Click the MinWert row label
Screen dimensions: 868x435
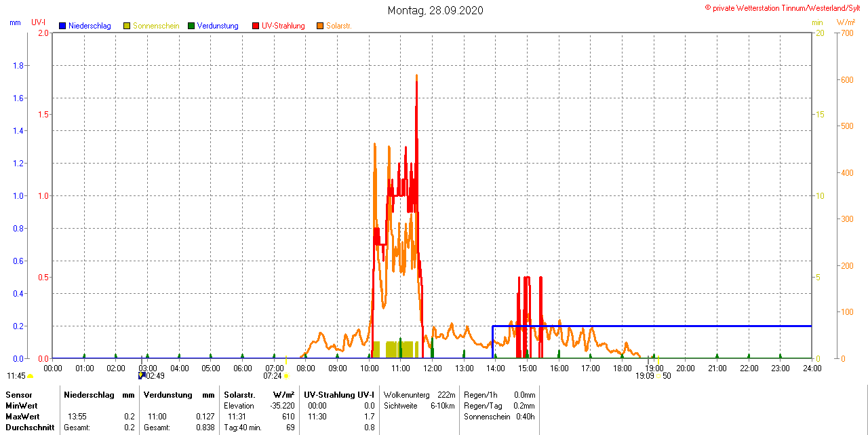22,405
